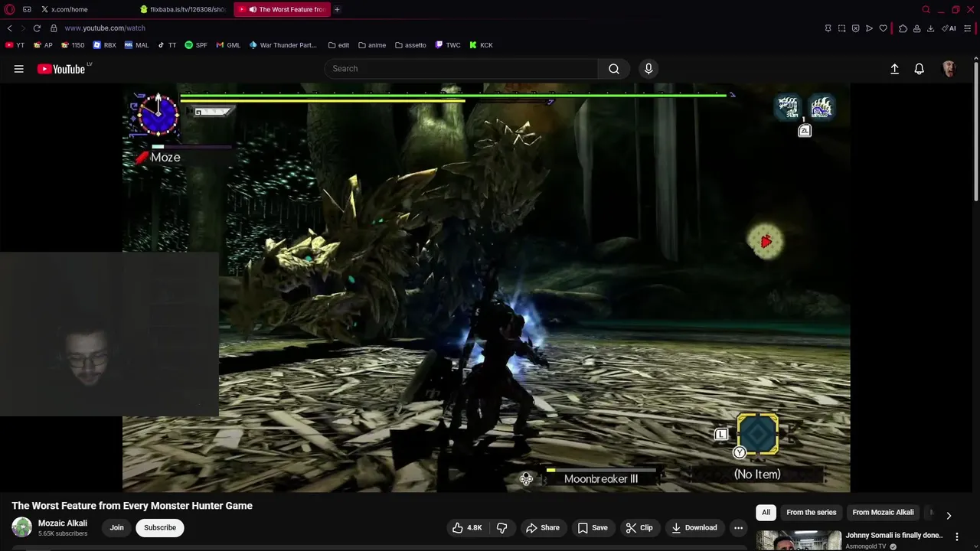Open Johnny Somali video thumbnail
980x551 pixels.
tap(799, 540)
